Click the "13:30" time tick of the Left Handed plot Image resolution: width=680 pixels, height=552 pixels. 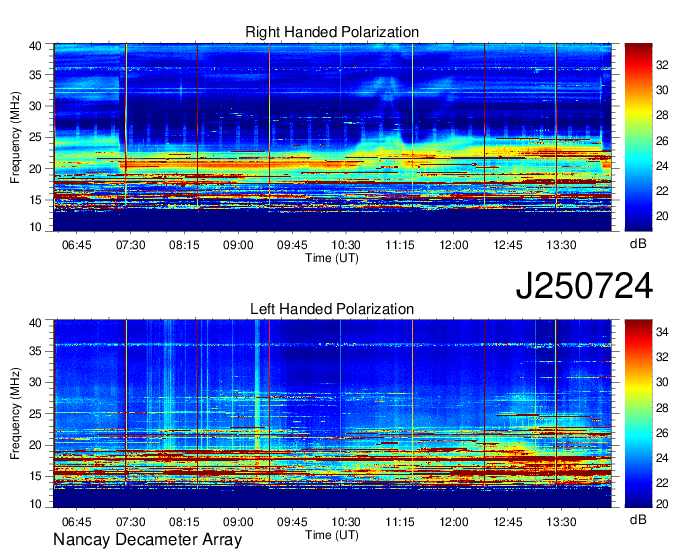coord(561,522)
